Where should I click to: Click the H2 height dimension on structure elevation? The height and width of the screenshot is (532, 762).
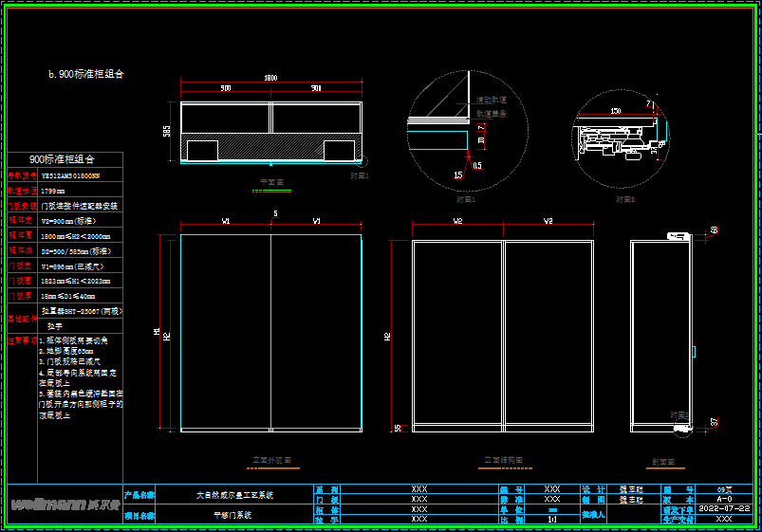(389, 336)
